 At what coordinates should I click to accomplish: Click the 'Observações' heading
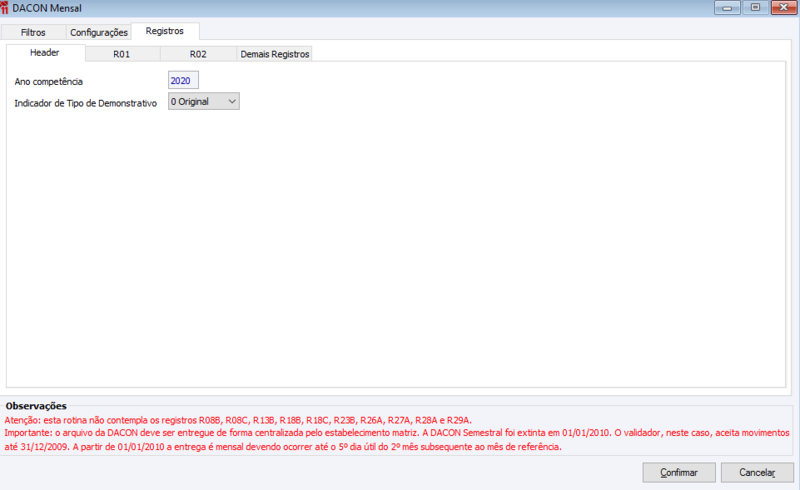pos(36,406)
